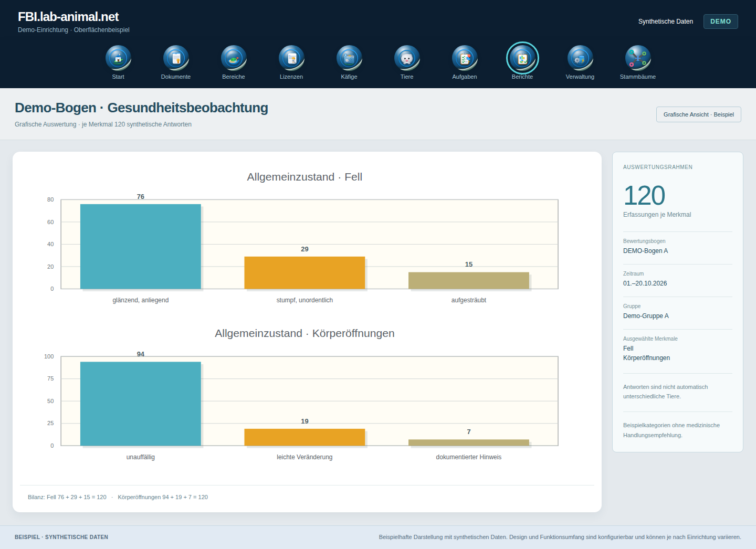The height and width of the screenshot is (549, 756).
Task: Click the chart title 'Allgemeinzustand · Fell'
Action: click(304, 177)
